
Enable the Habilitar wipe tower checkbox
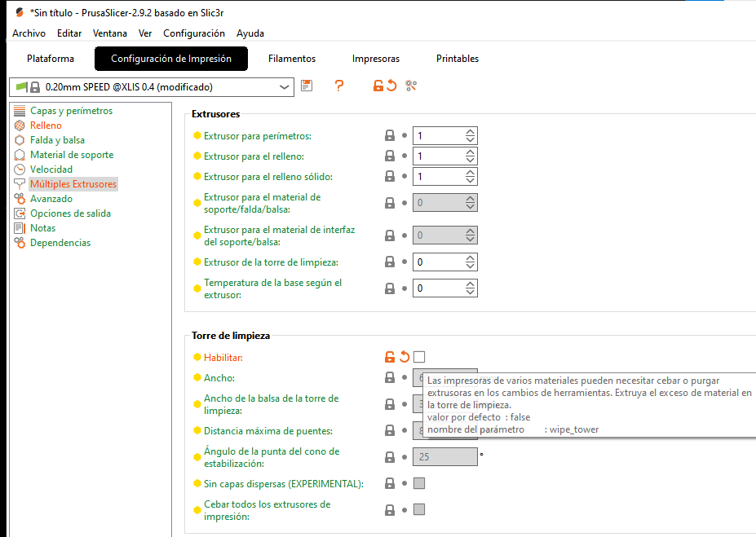[419, 357]
